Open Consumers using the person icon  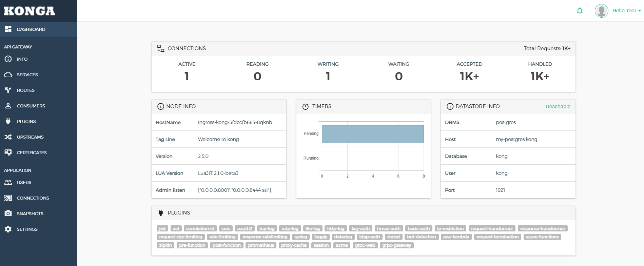(8, 106)
